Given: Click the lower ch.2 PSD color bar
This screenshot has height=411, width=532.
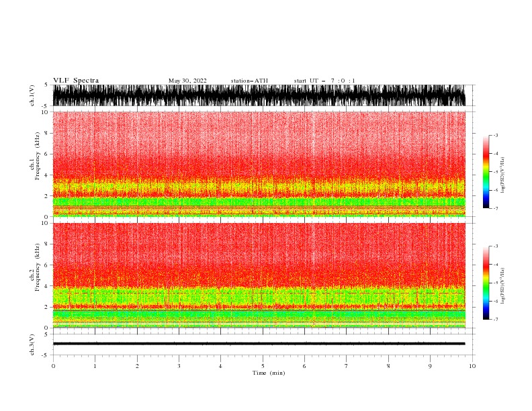Looking at the screenshot, I should [x=486, y=283].
